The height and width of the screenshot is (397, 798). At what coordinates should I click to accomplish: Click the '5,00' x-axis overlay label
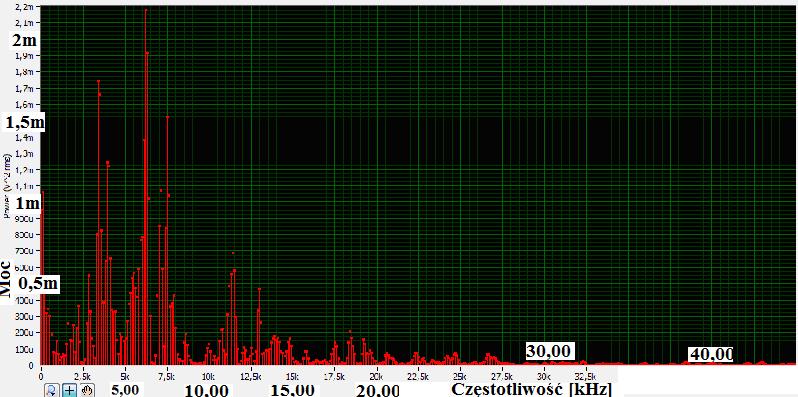click(124, 390)
